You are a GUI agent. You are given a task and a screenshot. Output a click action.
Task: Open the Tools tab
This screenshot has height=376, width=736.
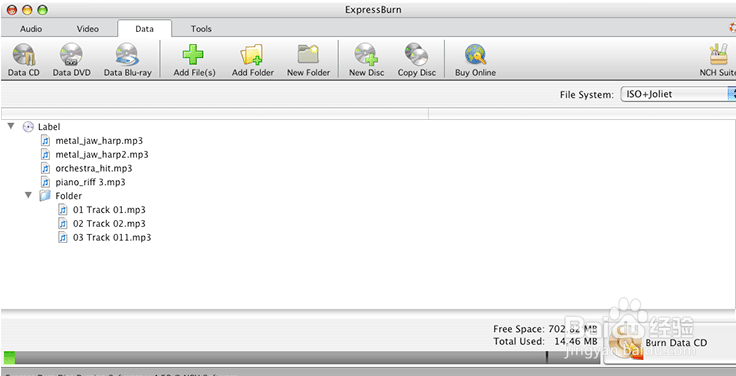click(201, 29)
